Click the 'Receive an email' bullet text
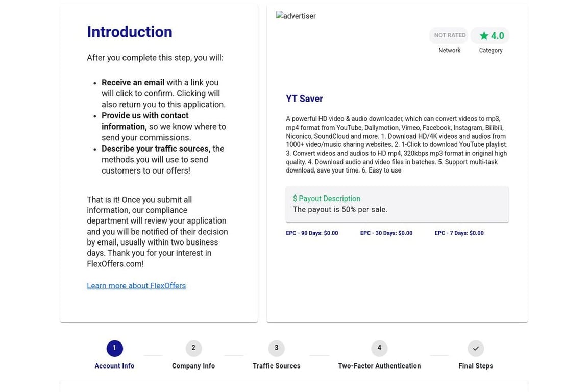Viewport: 588px width, 392px height. pos(133,83)
